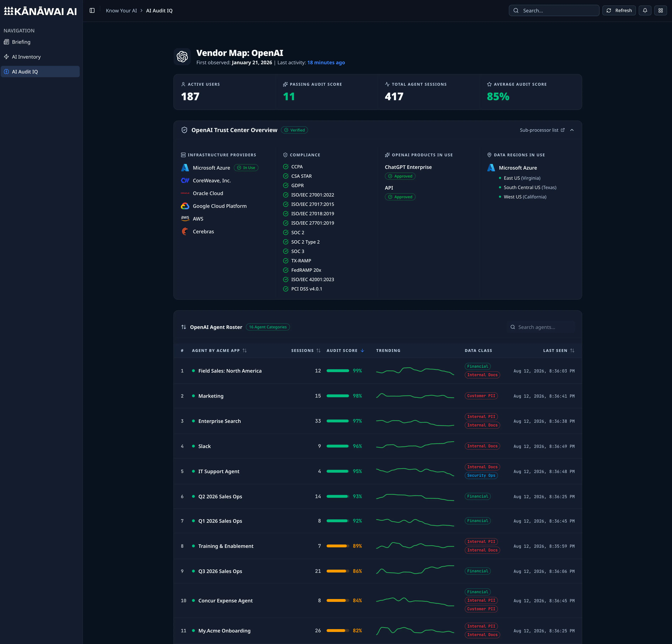Screen dimensions: 672x644
Task: Click the Field Sales audit score bar
Action: 338,371
